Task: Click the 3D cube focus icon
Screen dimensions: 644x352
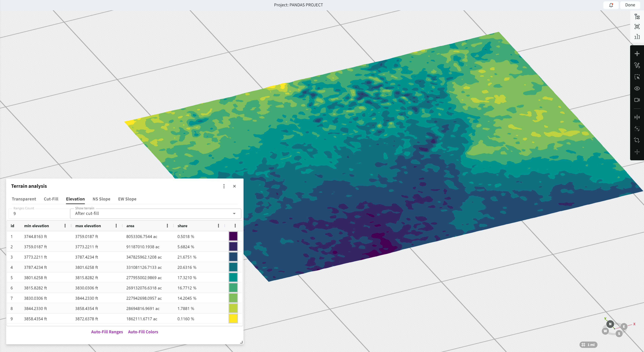Action: click(x=637, y=27)
